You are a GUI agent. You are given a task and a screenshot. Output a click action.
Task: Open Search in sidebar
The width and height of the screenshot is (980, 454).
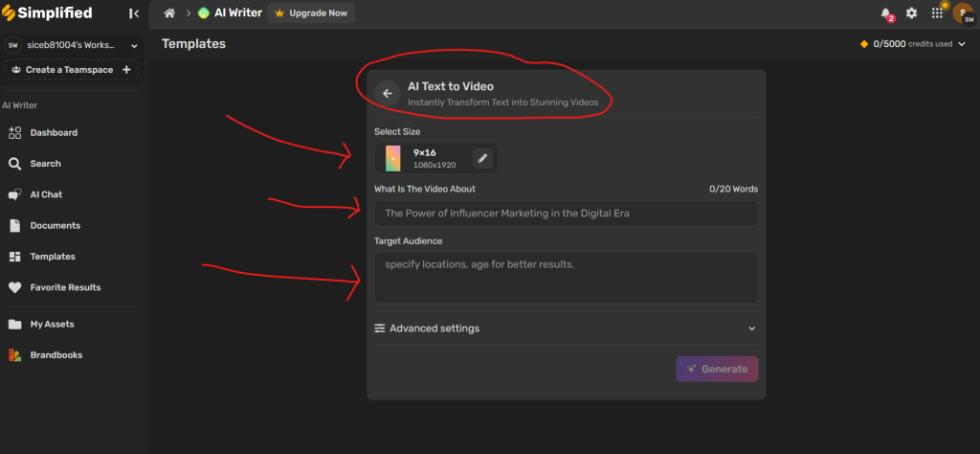(45, 163)
